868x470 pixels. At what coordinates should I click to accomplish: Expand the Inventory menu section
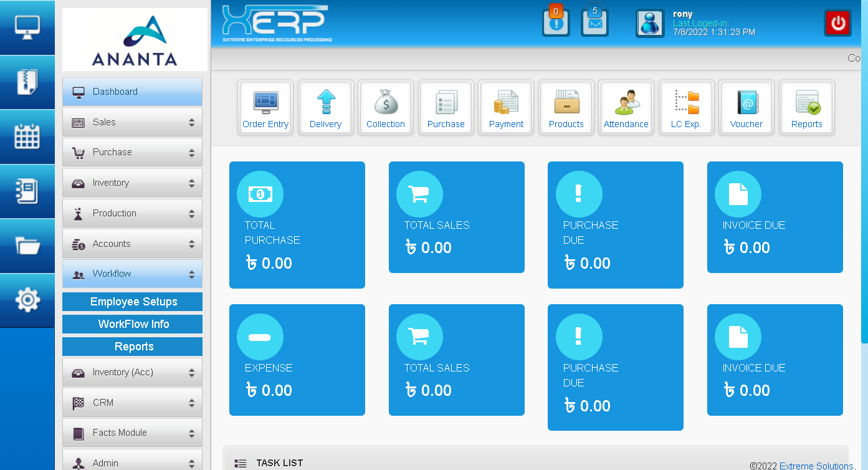[132, 183]
